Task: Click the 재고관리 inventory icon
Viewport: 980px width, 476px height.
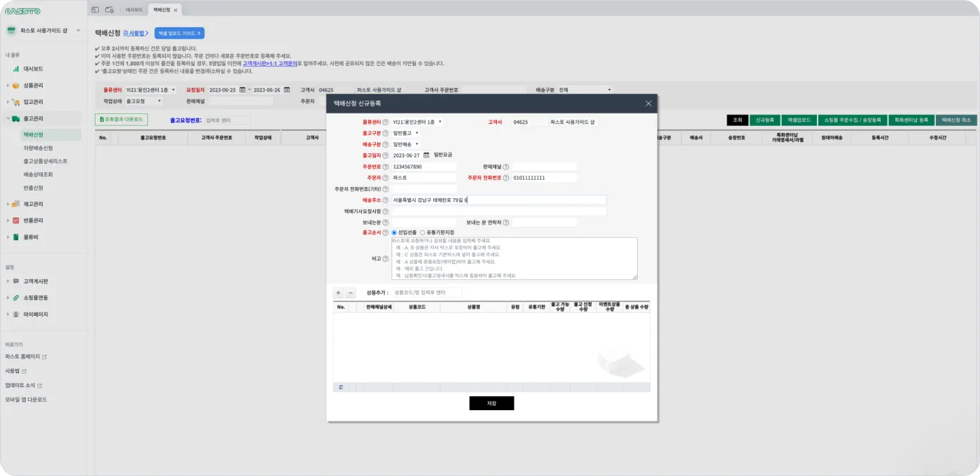Action: [x=15, y=204]
